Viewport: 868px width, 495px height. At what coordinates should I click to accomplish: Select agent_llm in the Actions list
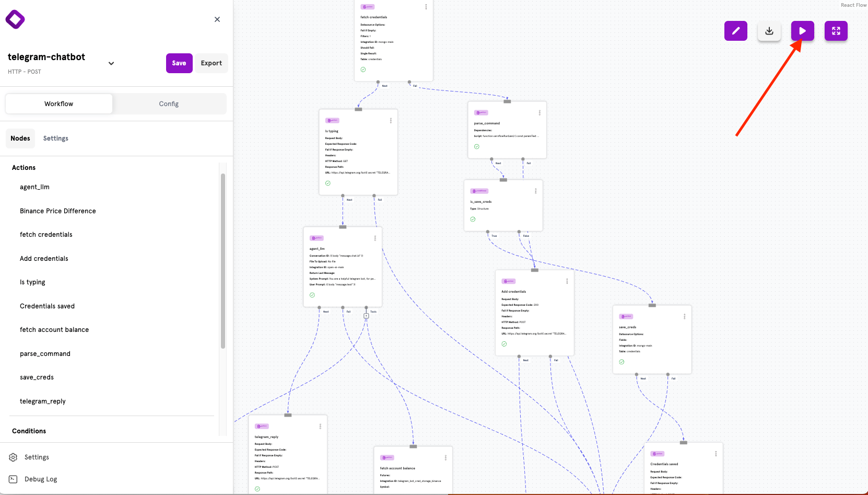[x=34, y=187]
